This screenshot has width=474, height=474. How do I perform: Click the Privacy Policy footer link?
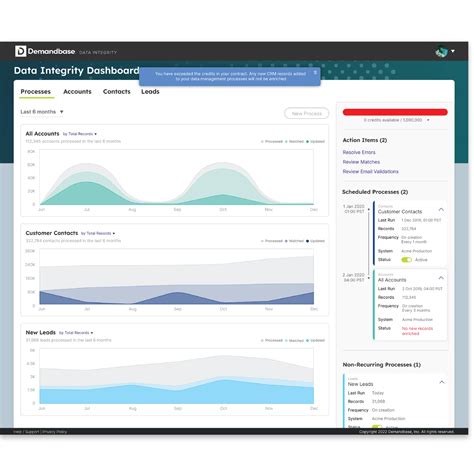coord(55,432)
